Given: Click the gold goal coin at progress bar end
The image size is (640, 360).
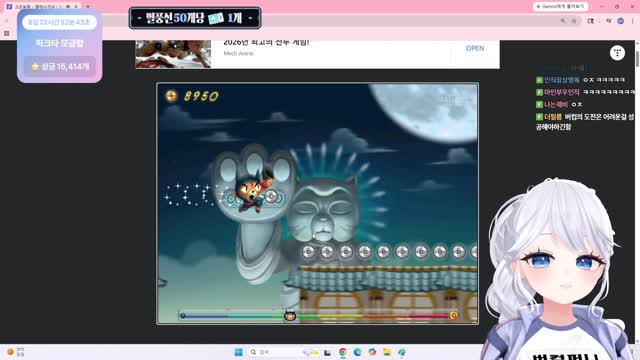Looking at the screenshot, I should tap(453, 316).
